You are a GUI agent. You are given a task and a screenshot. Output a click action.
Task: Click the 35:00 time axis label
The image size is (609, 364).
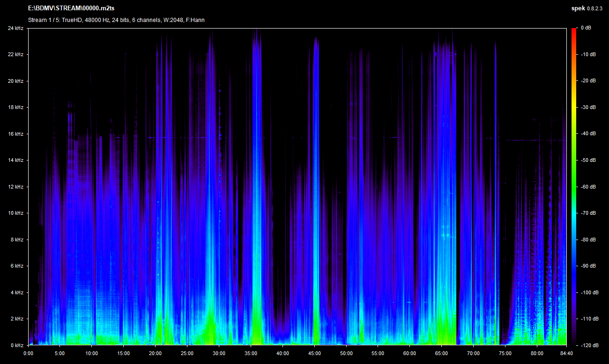point(251,353)
